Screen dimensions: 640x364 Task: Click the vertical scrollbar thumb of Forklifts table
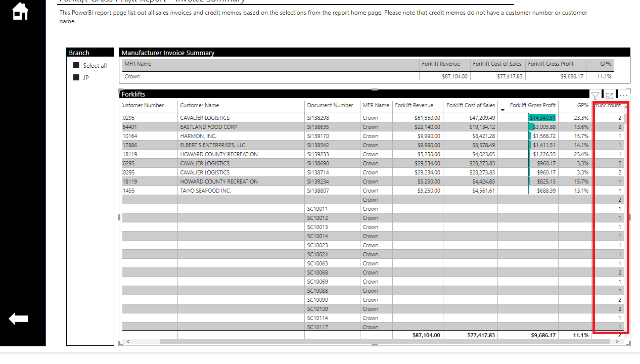(x=626, y=119)
